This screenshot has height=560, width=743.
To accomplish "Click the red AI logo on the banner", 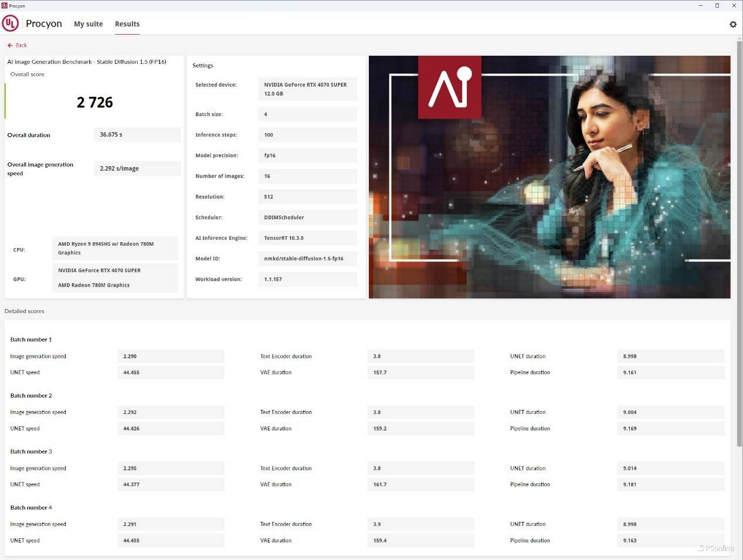I will click(x=449, y=87).
